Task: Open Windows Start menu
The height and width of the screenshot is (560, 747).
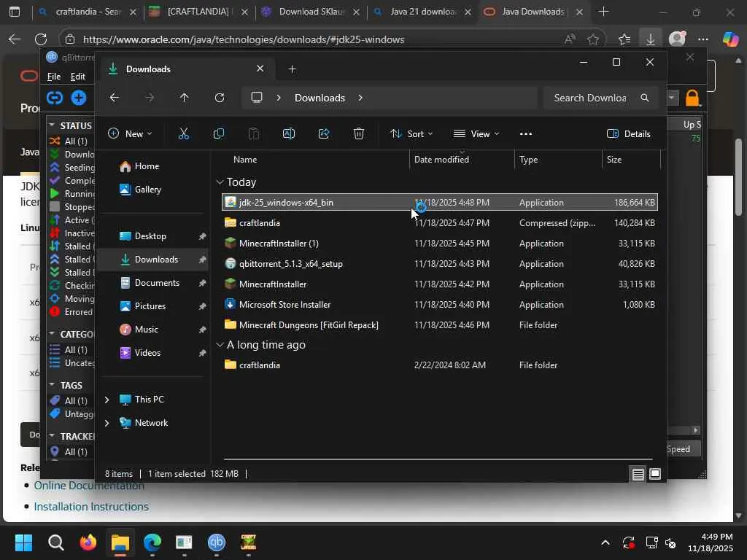Action: point(23,542)
